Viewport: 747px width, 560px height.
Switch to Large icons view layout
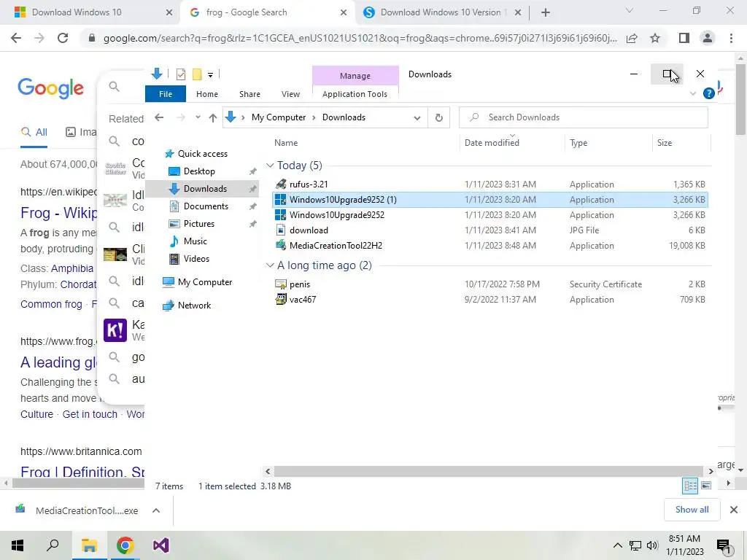pos(706,486)
